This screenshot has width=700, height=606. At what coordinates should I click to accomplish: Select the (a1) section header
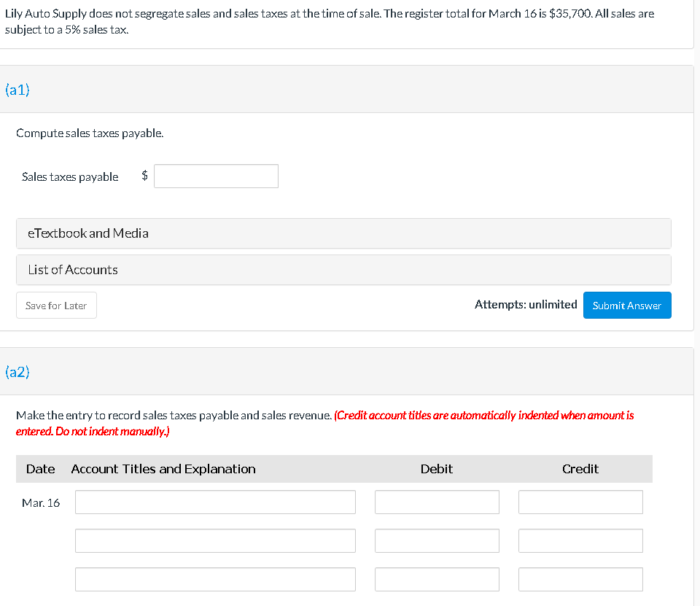(x=16, y=90)
